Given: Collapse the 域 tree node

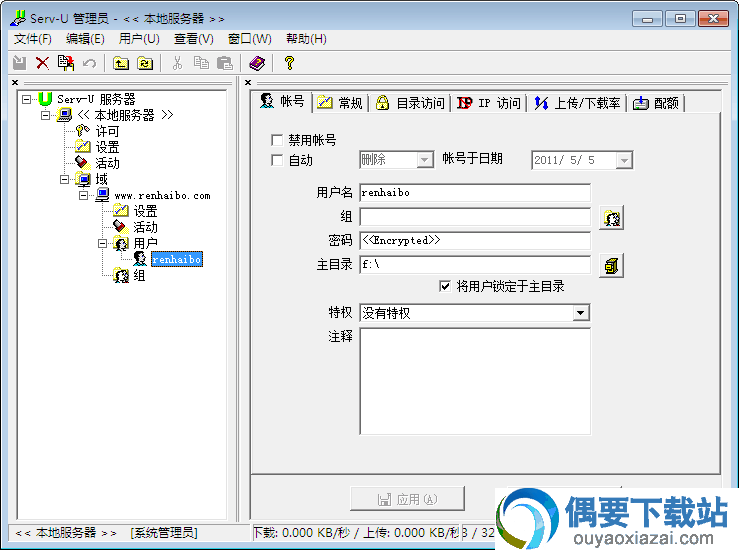Looking at the screenshot, I should [65, 179].
